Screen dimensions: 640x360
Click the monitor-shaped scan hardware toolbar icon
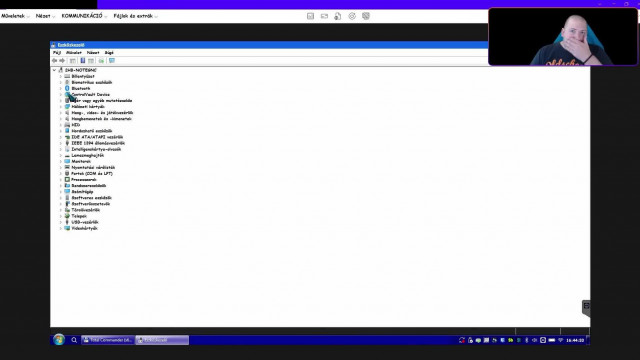112,61
